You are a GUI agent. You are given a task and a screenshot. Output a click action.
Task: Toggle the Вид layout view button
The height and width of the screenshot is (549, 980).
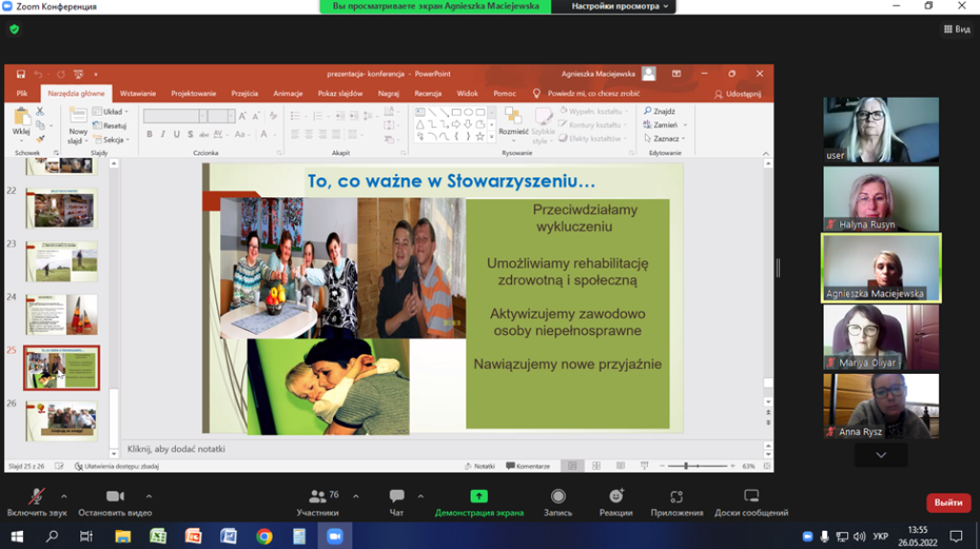pos(956,30)
